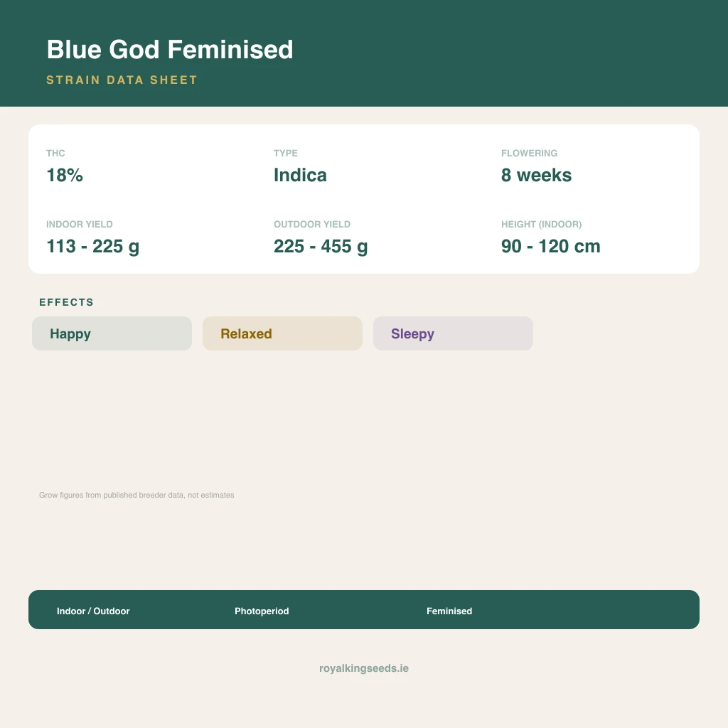Click the FLOWERING field label
The height and width of the screenshot is (728, 728).
point(529,154)
